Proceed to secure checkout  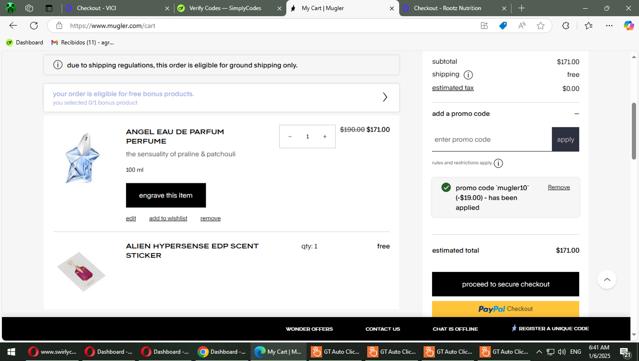(x=505, y=284)
